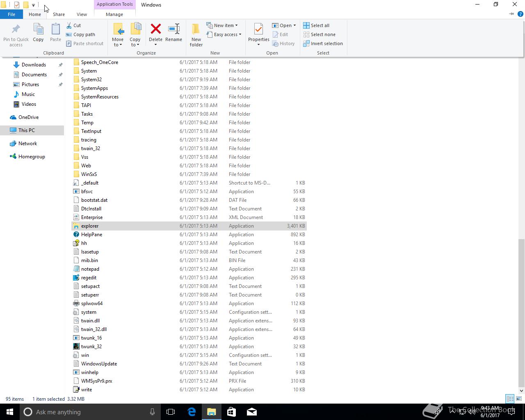The image size is (525, 420).
Task: Click the Copy icon in Clipboard group
Action: tap(38, 30)
